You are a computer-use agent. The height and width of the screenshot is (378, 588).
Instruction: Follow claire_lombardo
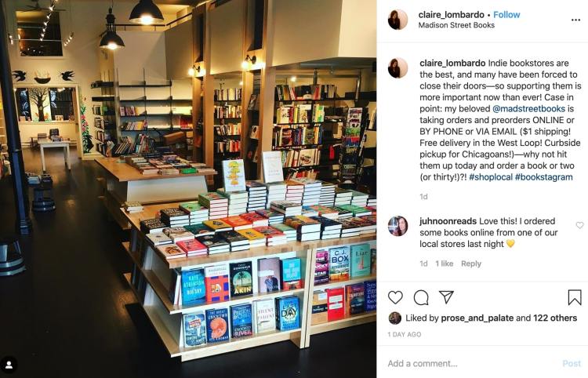point(506,15)
